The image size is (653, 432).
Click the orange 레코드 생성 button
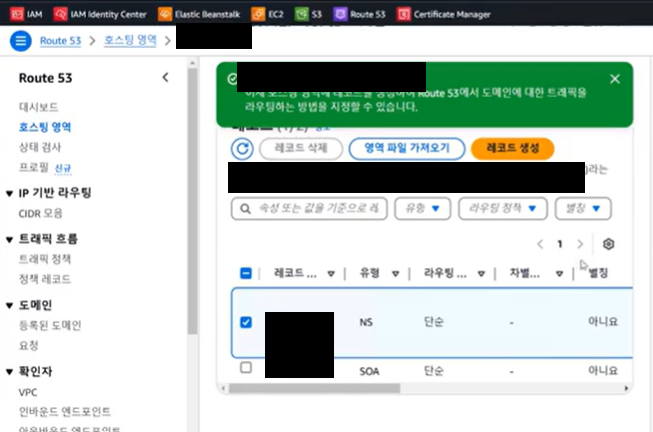click(513, 149)
